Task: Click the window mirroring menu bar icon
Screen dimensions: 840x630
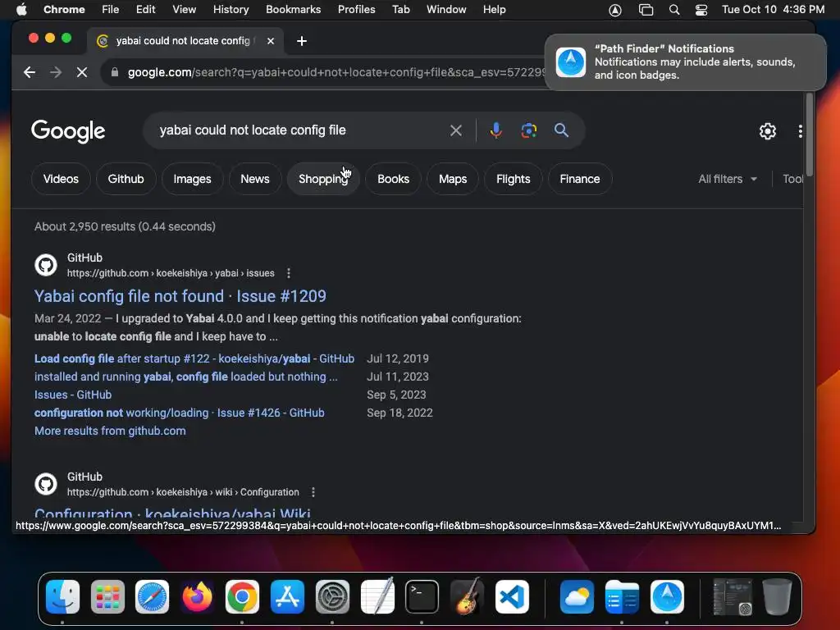Action: 646,10
